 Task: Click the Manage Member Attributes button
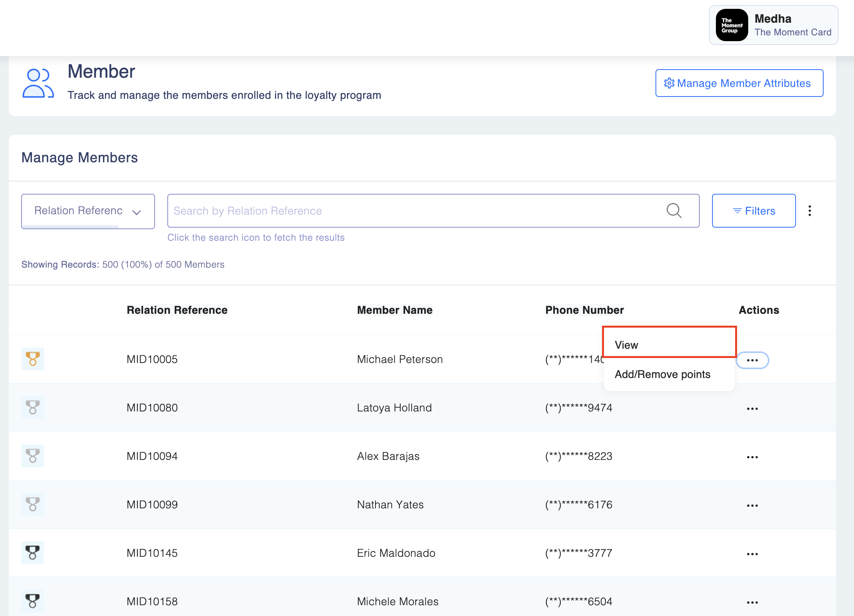coord(739,83)
